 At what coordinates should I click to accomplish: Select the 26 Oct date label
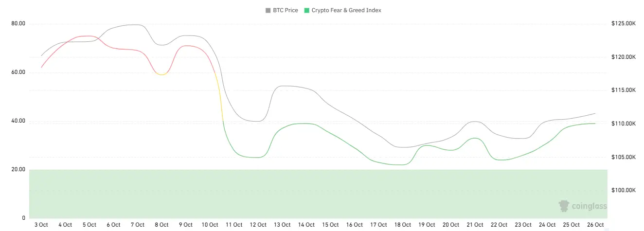click(x=595, y=225)
